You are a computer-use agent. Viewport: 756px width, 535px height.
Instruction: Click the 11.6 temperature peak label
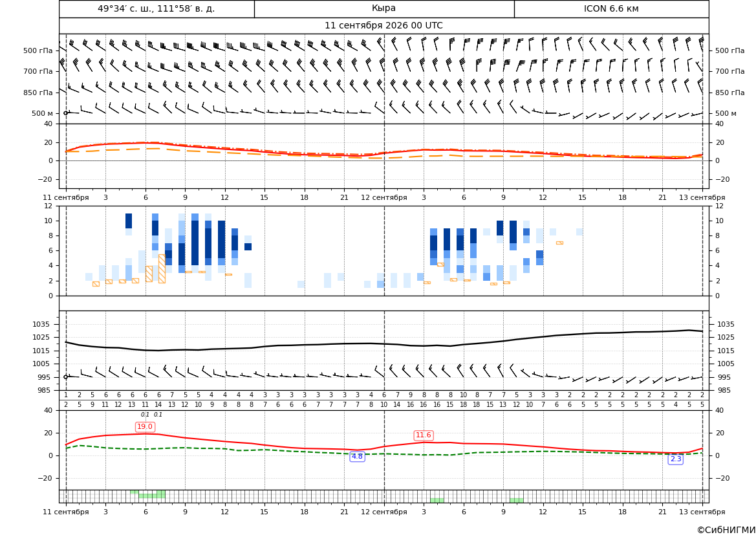424,435
